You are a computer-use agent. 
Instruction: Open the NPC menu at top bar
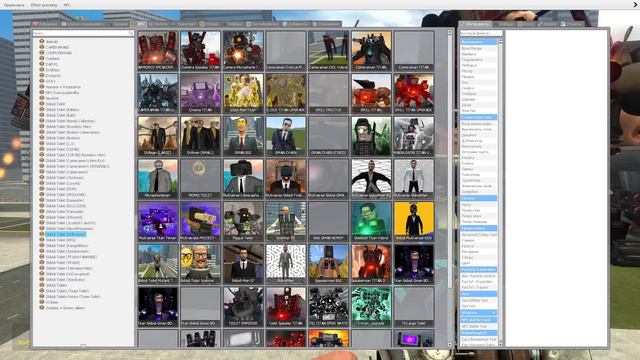click(67, 5)
